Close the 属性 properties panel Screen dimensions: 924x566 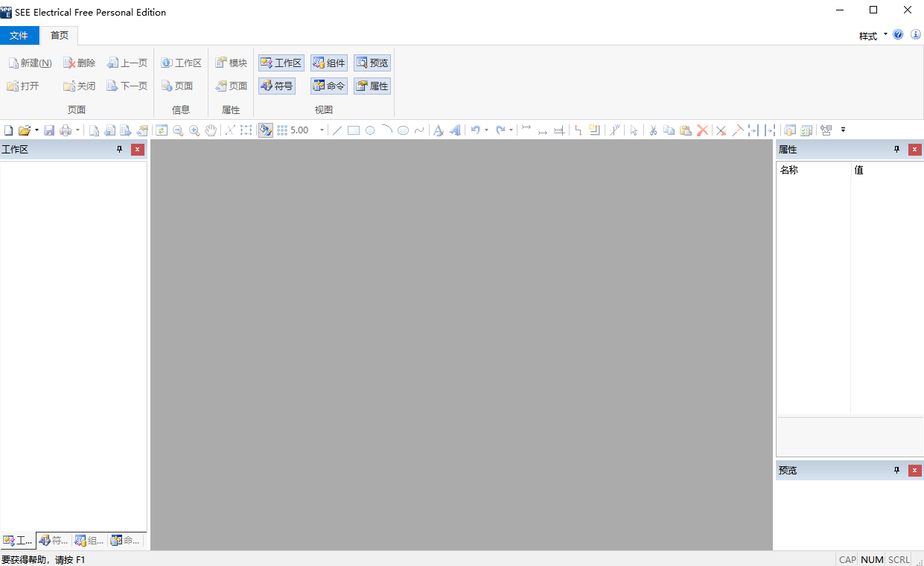[x=914, y=150]
